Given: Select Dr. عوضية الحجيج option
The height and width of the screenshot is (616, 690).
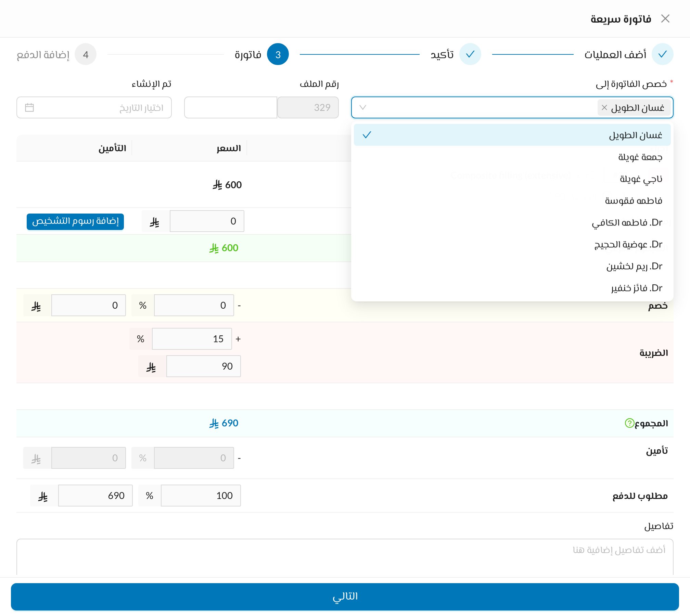Looking at the screenshot, I should point(512,244).
